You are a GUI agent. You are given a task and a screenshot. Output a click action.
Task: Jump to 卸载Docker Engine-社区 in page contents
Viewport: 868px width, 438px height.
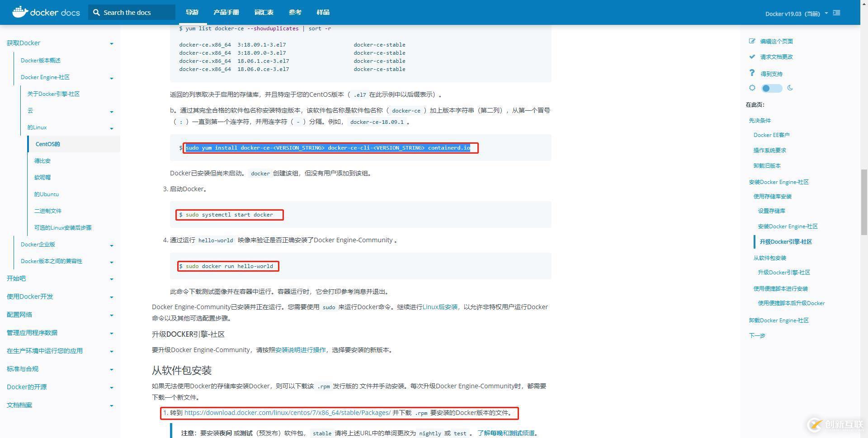779,320
